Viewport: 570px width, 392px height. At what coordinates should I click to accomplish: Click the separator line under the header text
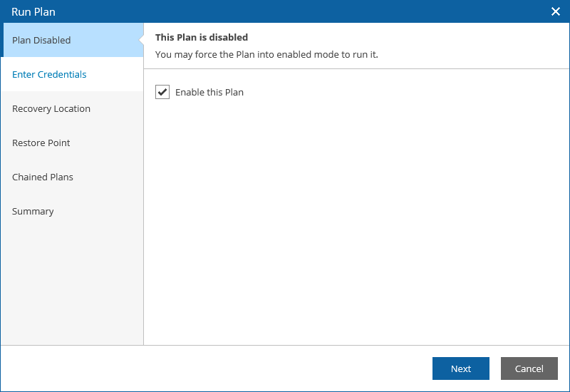(x=356, y=68)
